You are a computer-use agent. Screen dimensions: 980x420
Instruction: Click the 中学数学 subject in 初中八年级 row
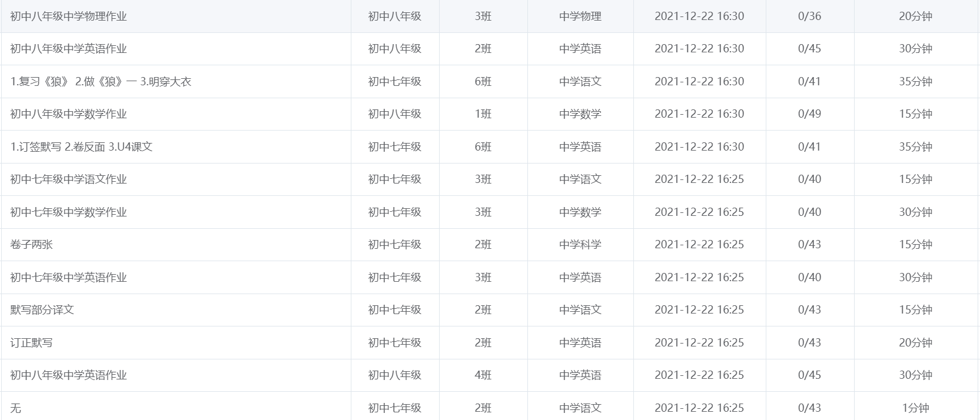[580, 114]
